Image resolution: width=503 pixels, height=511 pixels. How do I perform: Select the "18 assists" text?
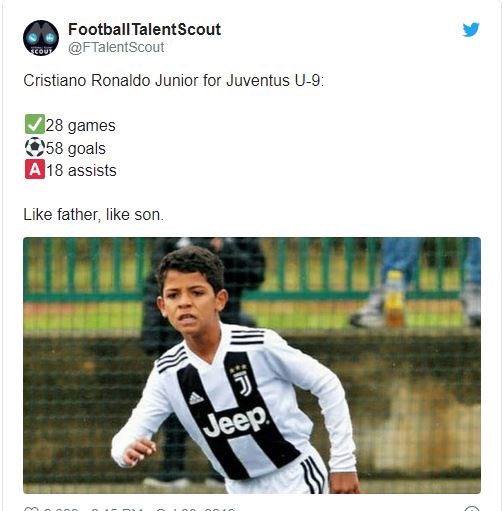tap(81, 171)
